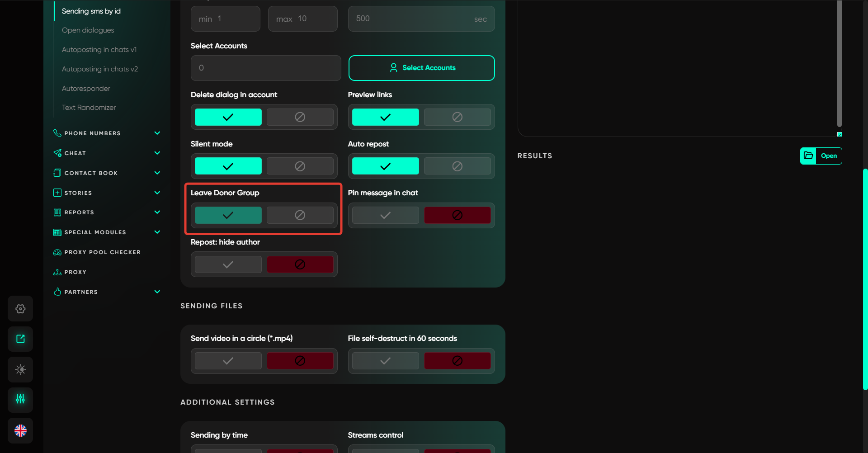The image size is (868, 453).
Task: Click the brightness theme icon
Action: pyautogui.click(x=20, y=369)
